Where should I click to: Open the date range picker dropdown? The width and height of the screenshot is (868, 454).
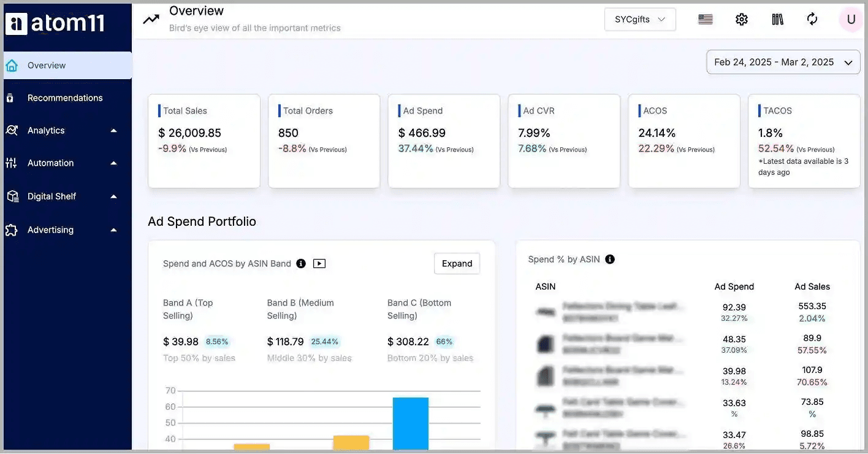pos(783,61)
